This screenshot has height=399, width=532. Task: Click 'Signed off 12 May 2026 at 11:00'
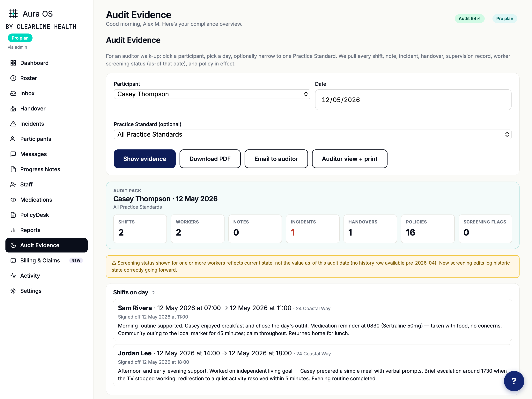pyautogui.click(x=153, y=317)
